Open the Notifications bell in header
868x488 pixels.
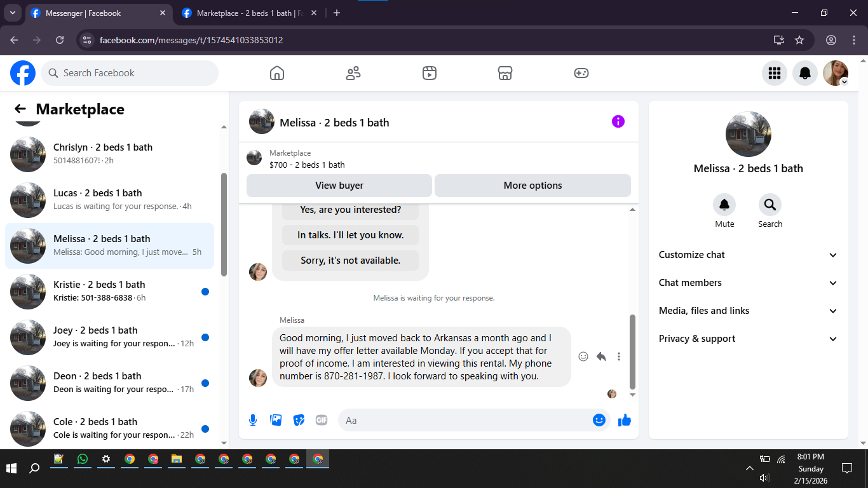coord(805,73)
